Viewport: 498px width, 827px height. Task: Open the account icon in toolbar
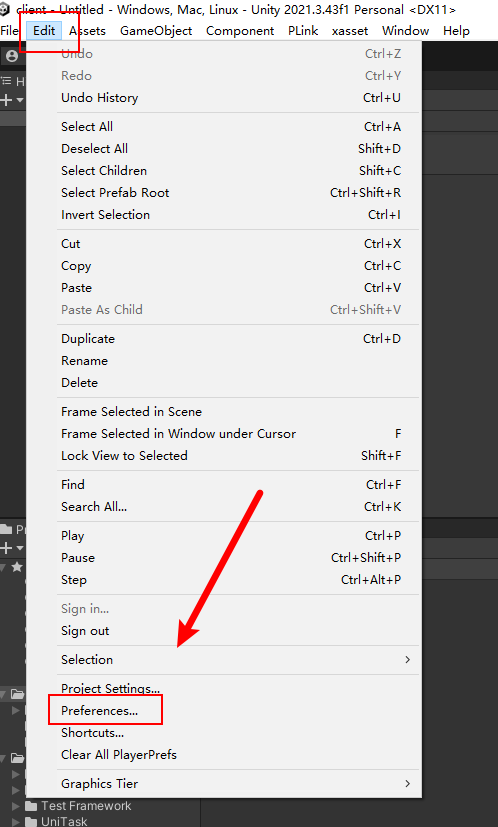[12, 56]
